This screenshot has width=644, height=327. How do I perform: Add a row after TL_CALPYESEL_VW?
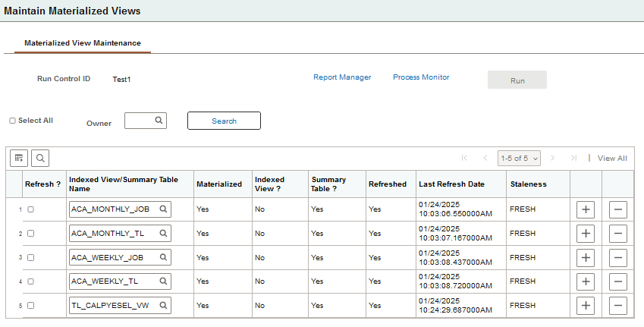point(586,306)
